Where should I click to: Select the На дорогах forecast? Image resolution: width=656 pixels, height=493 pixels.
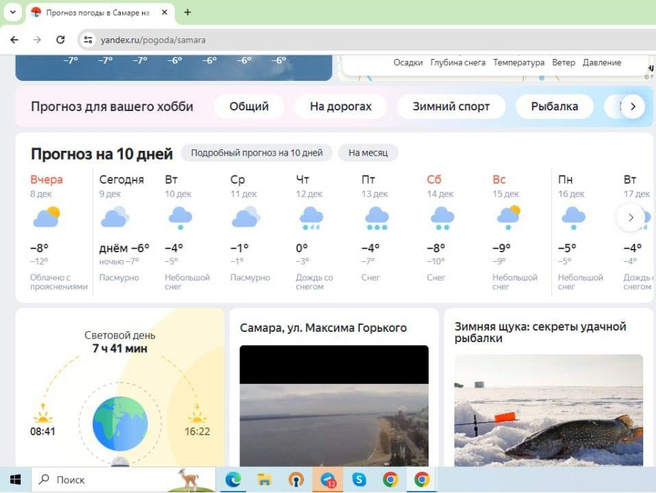[341, 106]
